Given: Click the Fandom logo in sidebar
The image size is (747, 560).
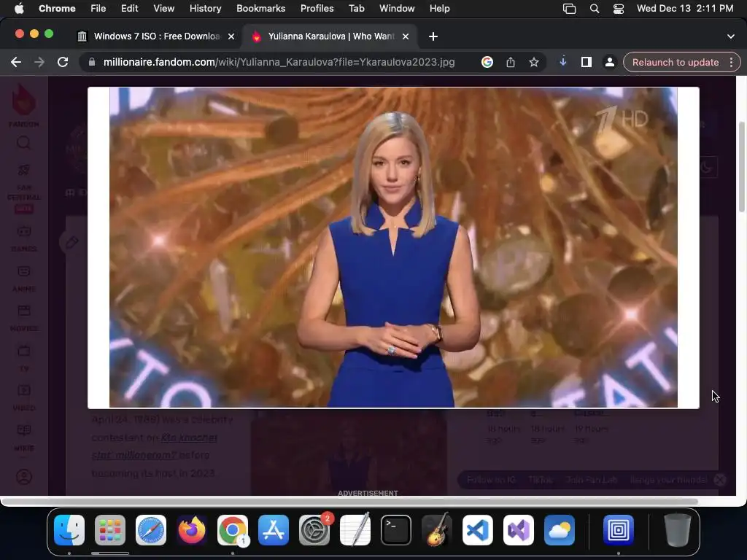Looking at the screenshot, I should 23,105.
